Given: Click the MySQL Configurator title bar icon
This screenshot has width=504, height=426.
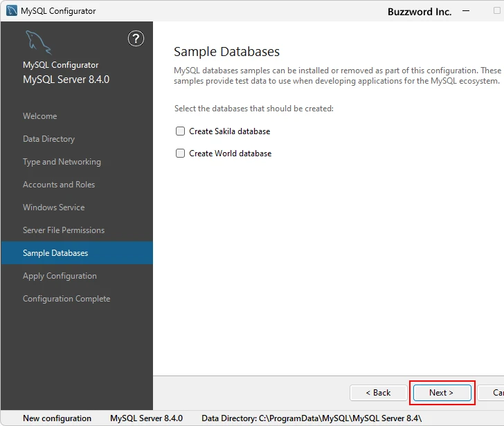Looking at the screenshot, I should coord(12,10).
